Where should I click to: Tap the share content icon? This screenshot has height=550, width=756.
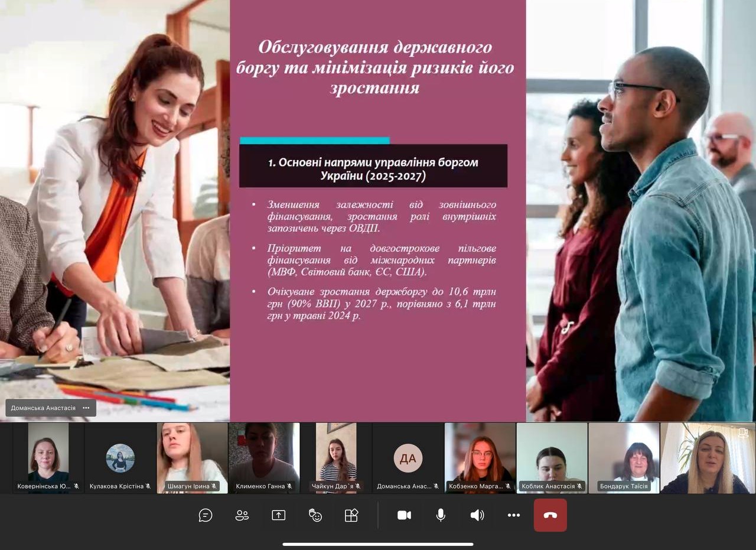279,515
